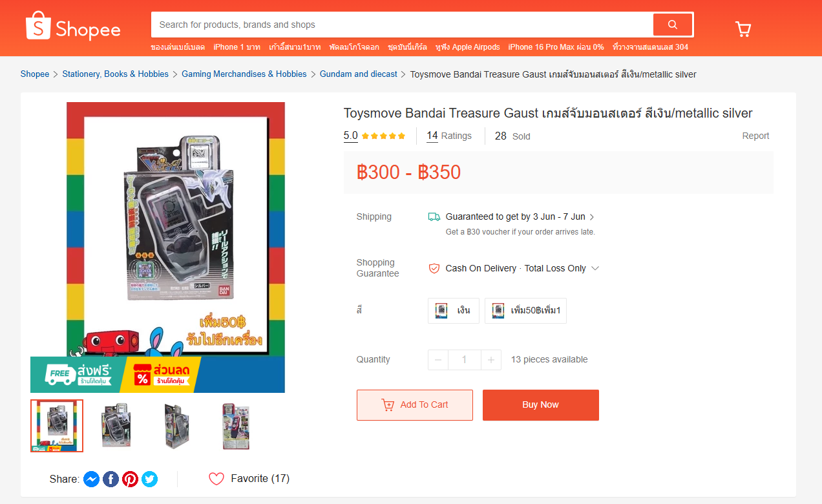822x504 pixels.
Task: Go to Shopee home via logo
Action: click(73, 27)
